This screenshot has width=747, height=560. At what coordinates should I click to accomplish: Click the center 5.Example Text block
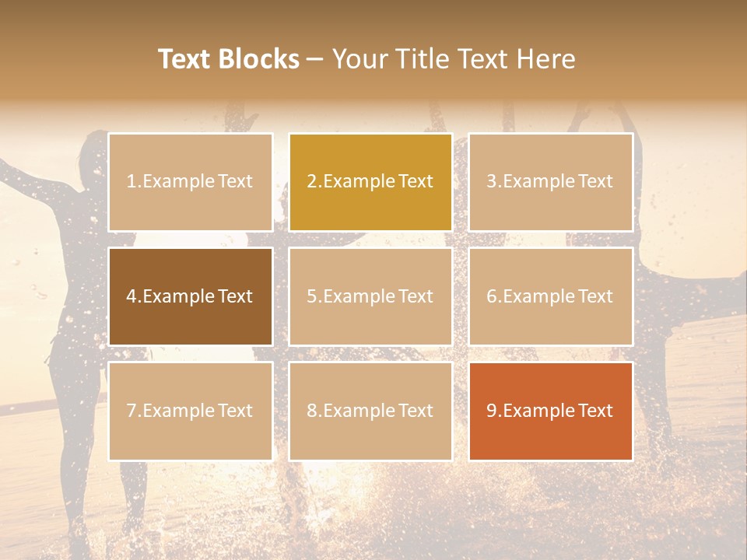point(370,296)
